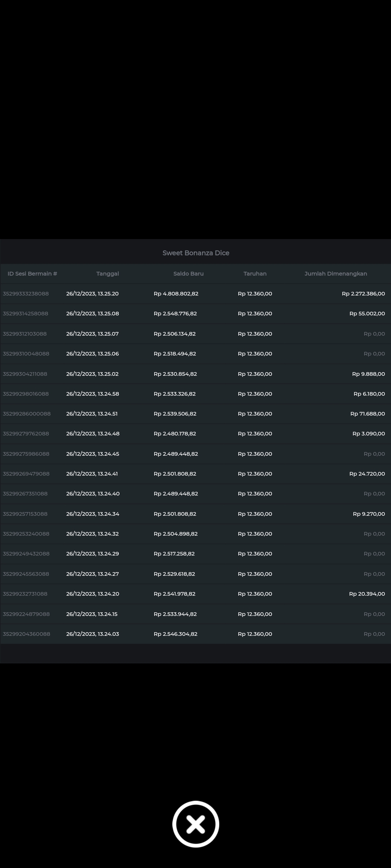Open session ID 35299304211088
Image resolution: width=391 pixels, height=868 pixels.
[25, 374]
